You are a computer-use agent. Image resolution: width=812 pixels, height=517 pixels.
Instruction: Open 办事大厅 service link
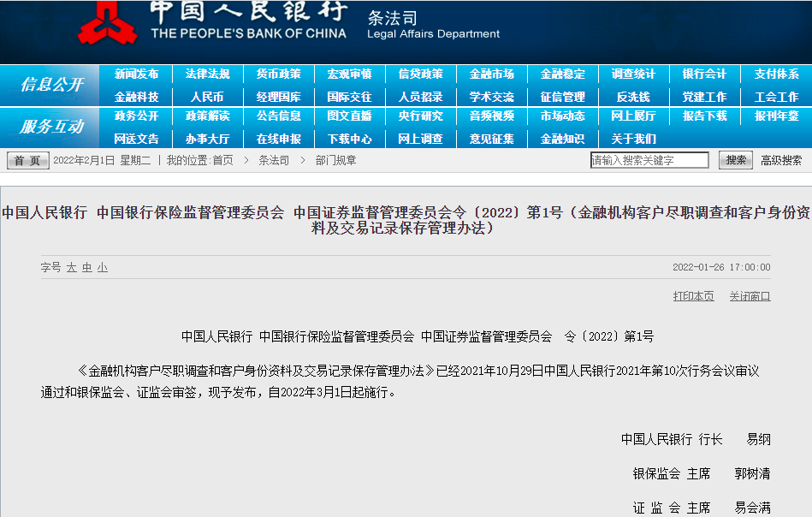tap(207, 139)
